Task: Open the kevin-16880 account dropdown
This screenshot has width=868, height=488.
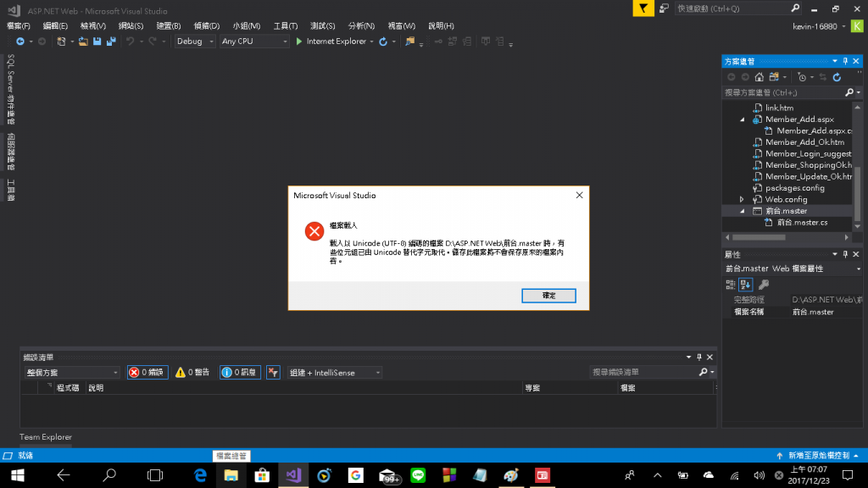Action: click(x=820, y=26)
